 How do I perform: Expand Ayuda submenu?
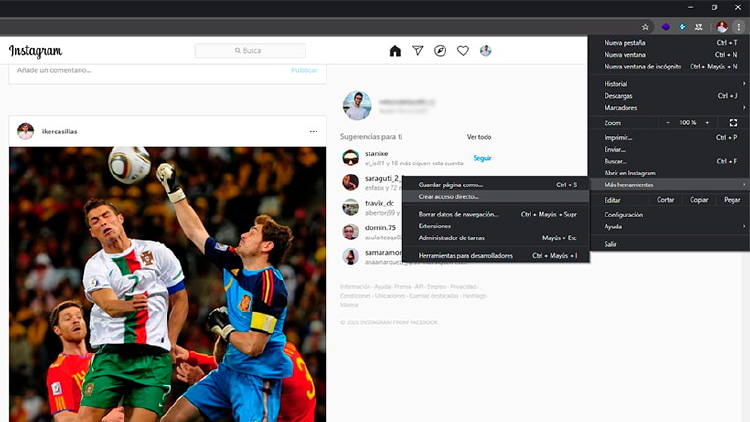(669, 227)
